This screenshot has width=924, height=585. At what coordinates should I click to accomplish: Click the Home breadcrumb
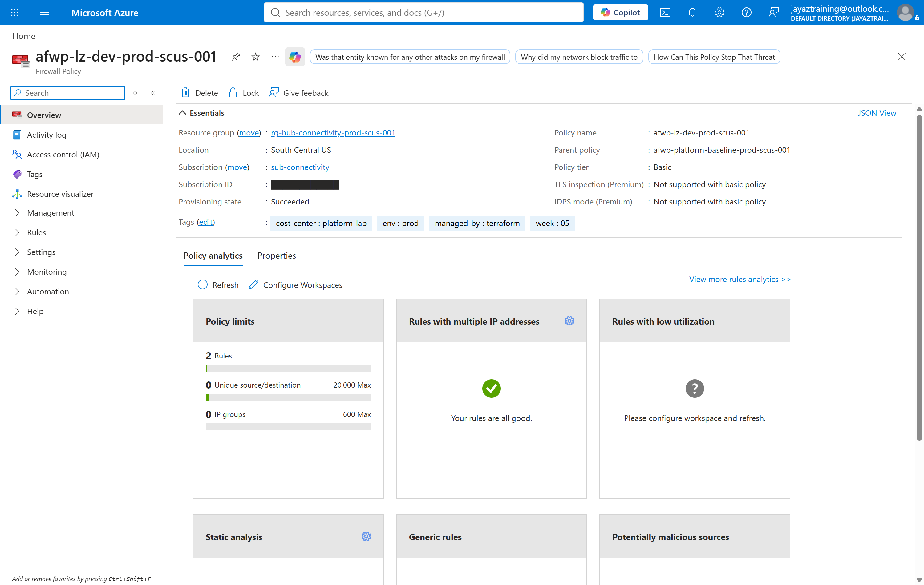pos(24,36)
